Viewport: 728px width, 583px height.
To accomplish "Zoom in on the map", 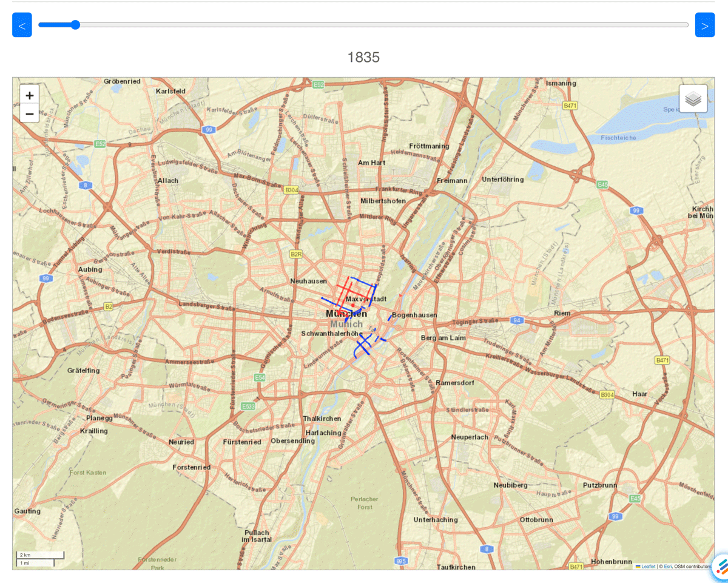I will [x=29, y=95].
